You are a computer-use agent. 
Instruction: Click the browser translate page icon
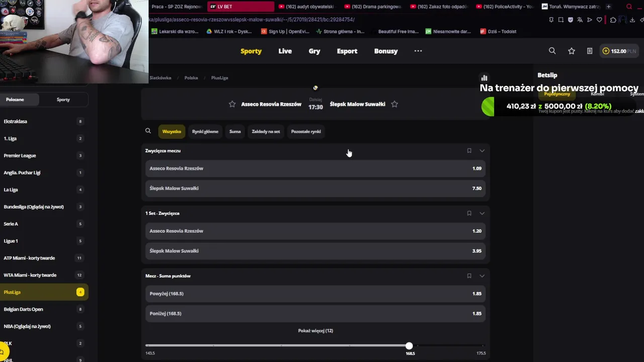click(x=580, y=20)
